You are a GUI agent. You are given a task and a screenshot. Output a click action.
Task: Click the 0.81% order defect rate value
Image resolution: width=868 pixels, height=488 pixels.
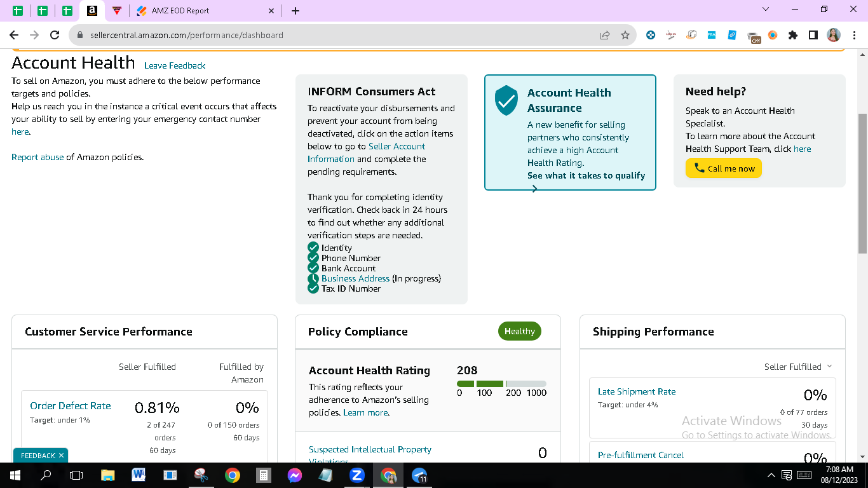tap(157, 407)
